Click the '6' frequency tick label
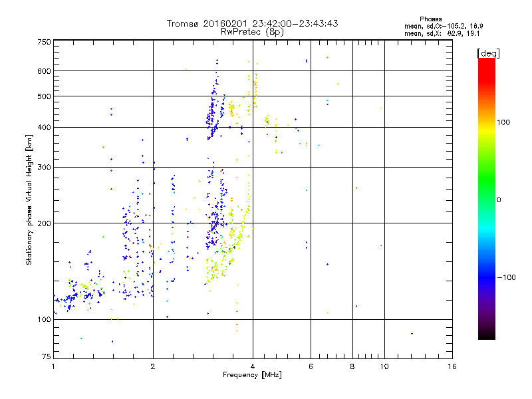The image size is (532, 399). click(311, 366)
